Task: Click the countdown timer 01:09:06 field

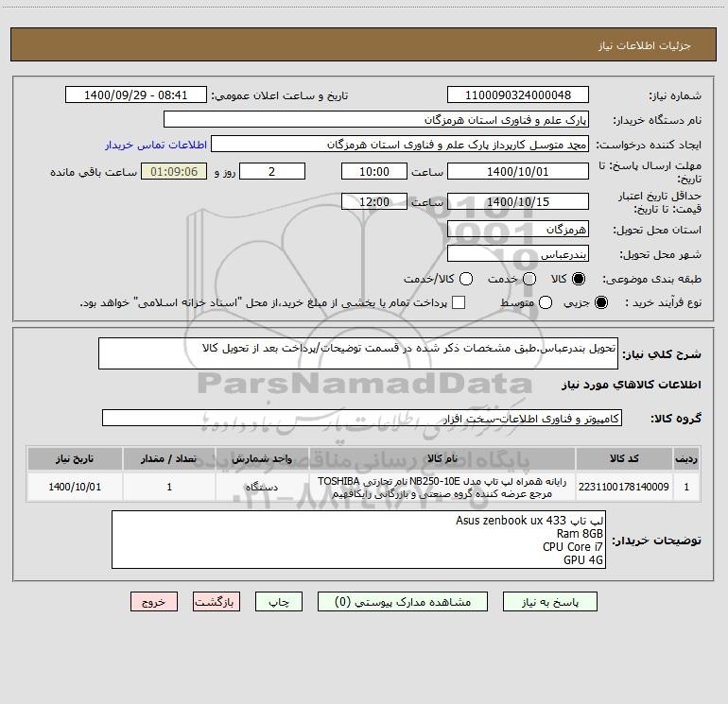Action: tap(174, 172)
